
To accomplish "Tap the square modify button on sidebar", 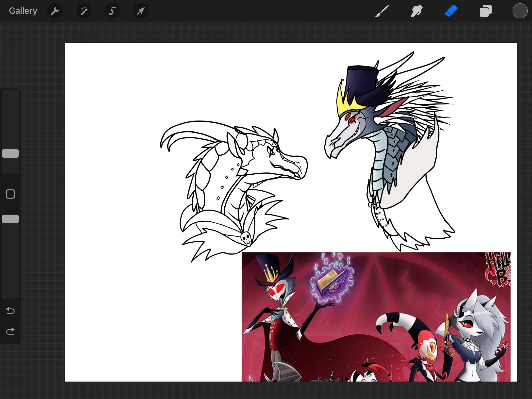I will (10, 194).
